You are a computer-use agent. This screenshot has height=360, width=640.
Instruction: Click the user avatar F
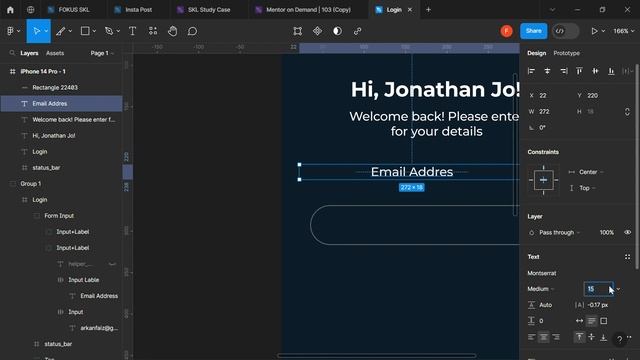(507, 31)
